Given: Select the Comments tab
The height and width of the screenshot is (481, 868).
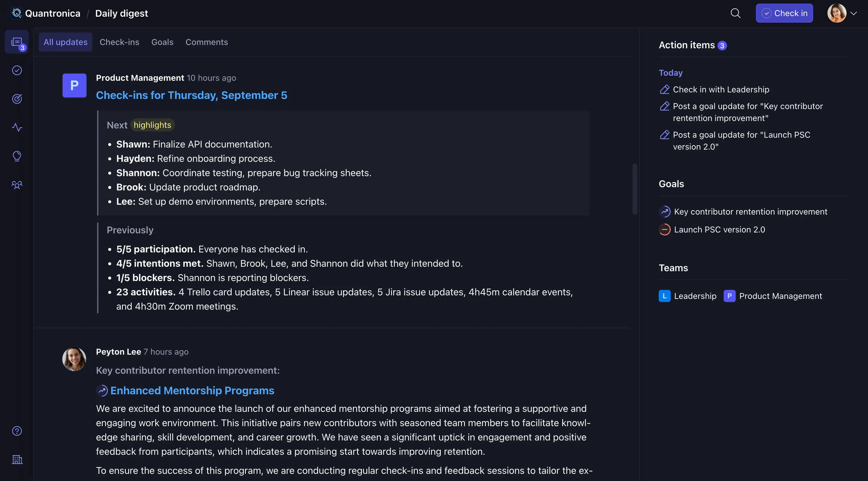Looking at the screenshot, I should tap(207, 42).
